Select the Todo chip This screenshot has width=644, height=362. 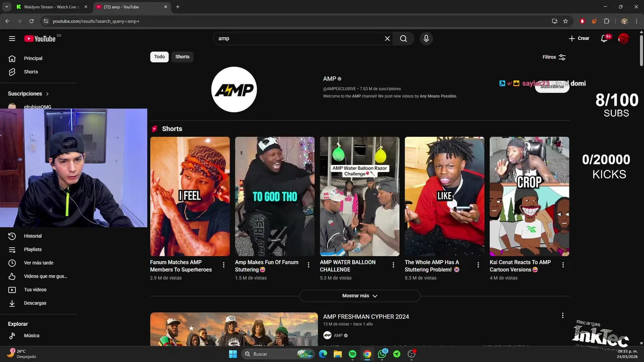[x=159, y=57]
